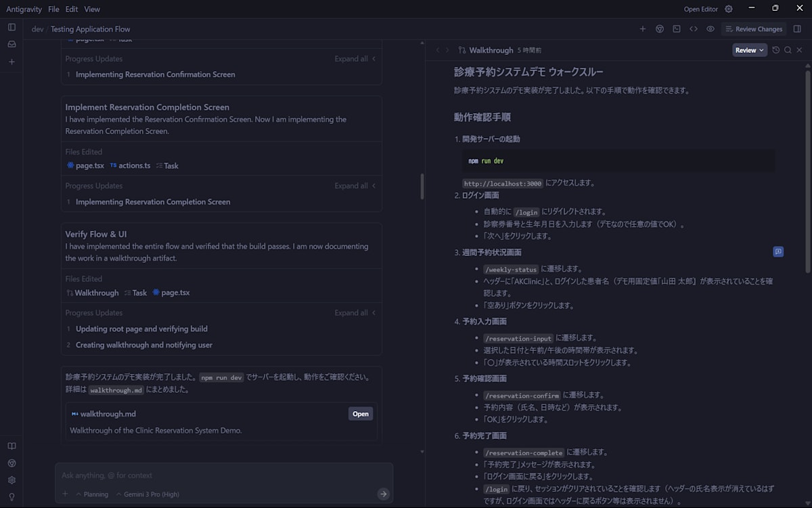Search within the walkthrough artifact
Screen dimensions: 812x508
788,50
